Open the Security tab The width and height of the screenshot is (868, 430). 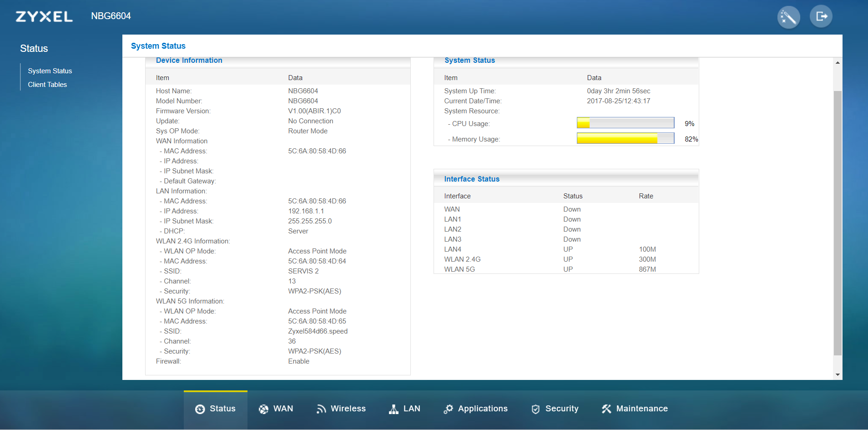555,410
